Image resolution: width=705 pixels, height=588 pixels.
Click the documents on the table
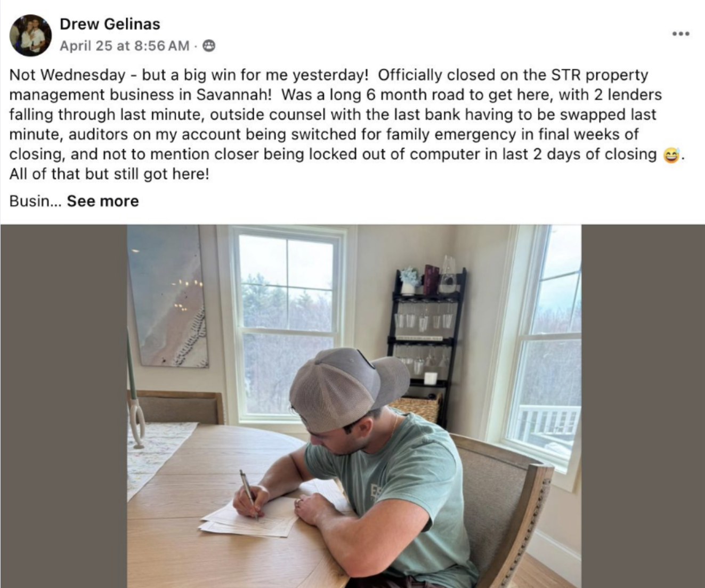pyautogui.click(x=250, y=520)
